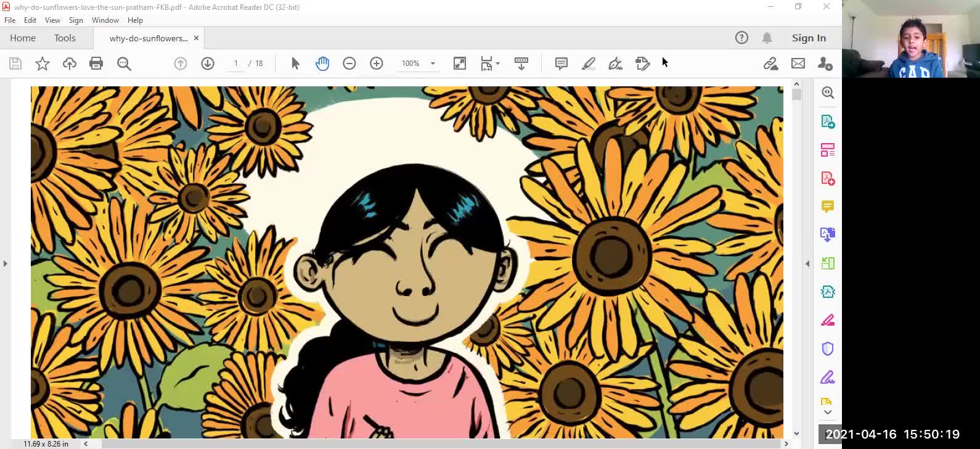Show more tools chevron in right pane
Image resolution: width=980 pixels, height=449 pixels.
click(x=828, y=413)
